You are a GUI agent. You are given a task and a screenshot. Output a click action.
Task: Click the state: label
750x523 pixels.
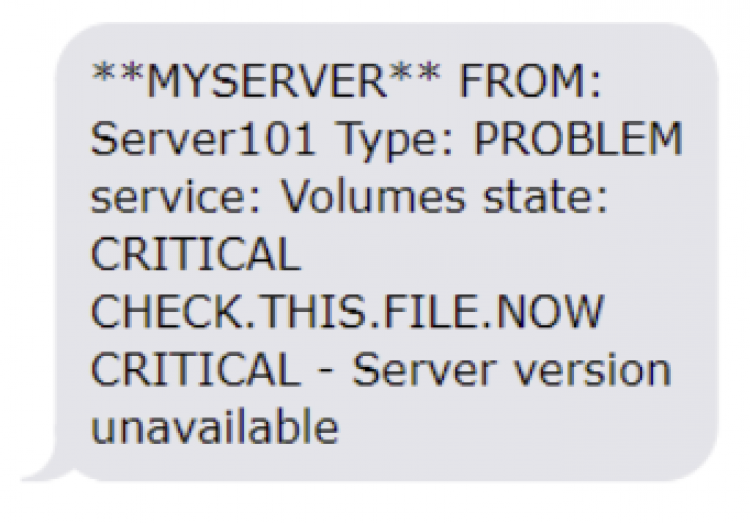tap(545, 197)
